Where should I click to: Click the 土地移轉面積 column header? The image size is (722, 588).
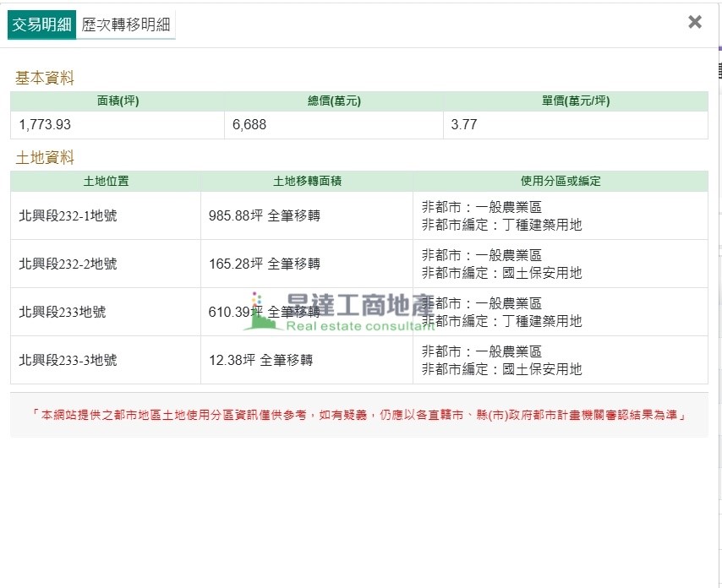pos(307,181)
